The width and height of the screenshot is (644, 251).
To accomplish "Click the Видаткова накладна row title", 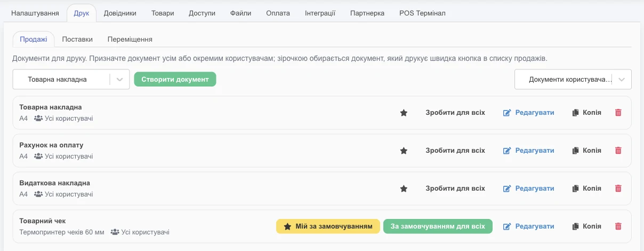I will [55, 183].
